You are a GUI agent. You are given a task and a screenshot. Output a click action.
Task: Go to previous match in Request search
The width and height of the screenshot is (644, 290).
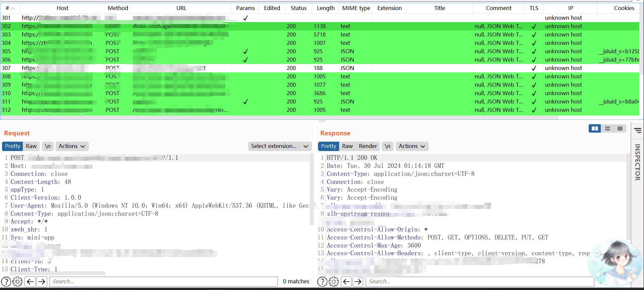tap(30, 282)
